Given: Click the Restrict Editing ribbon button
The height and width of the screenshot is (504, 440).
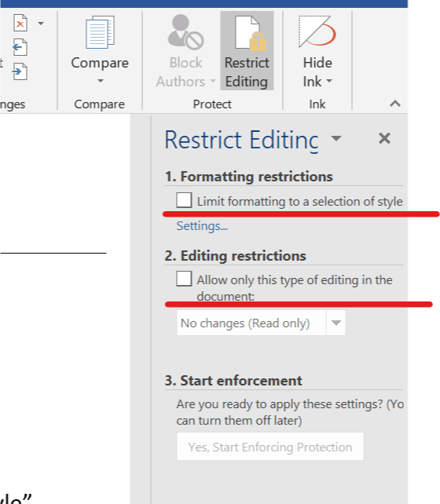Looking at the screenshot, I should tap(247, 51).
